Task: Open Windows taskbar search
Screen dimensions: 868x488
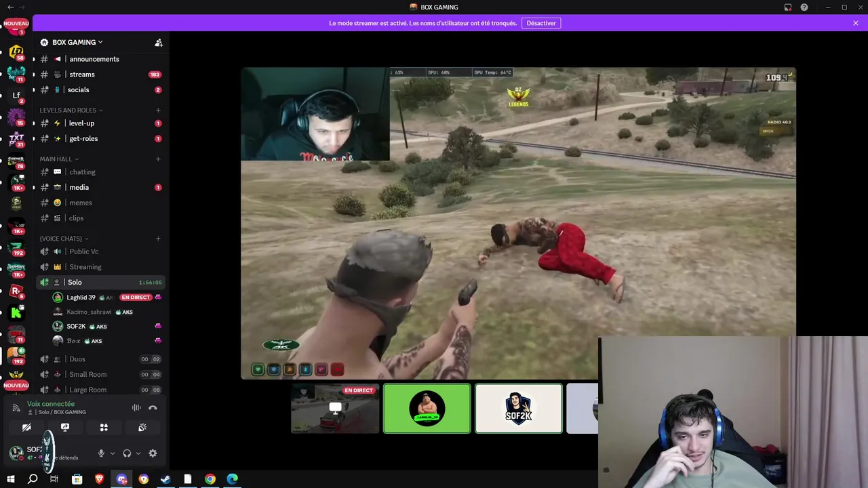Action: [x=33, y=479]
